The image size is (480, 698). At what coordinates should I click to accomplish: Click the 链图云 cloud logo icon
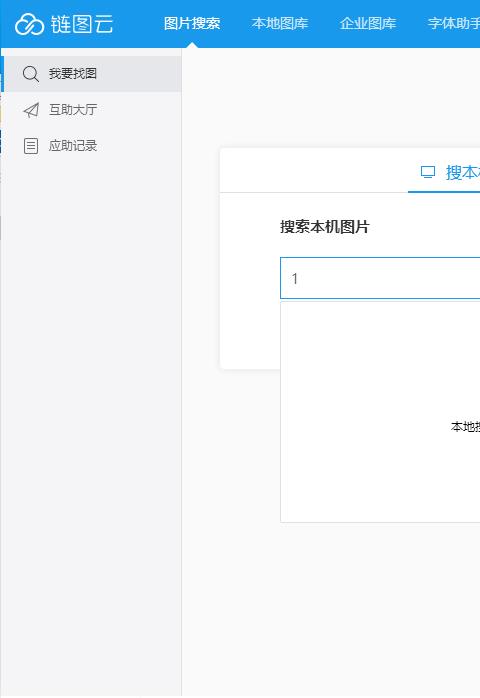(29, 24)
